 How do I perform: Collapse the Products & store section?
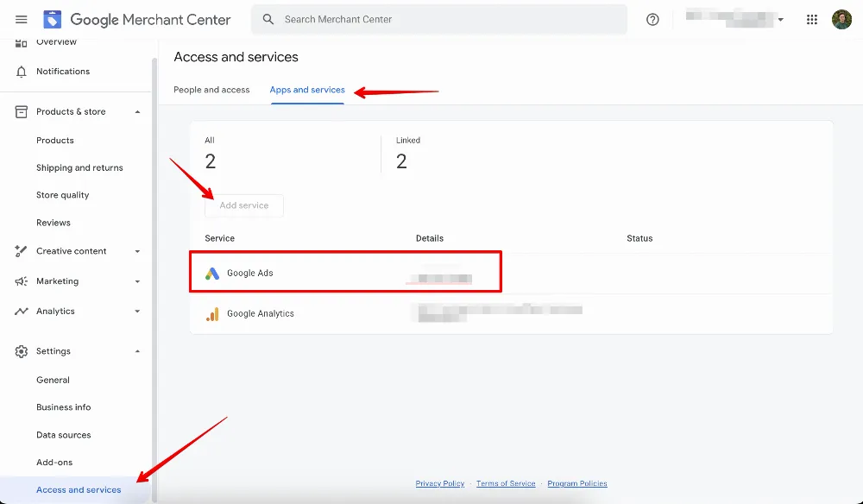pos(137,111)
